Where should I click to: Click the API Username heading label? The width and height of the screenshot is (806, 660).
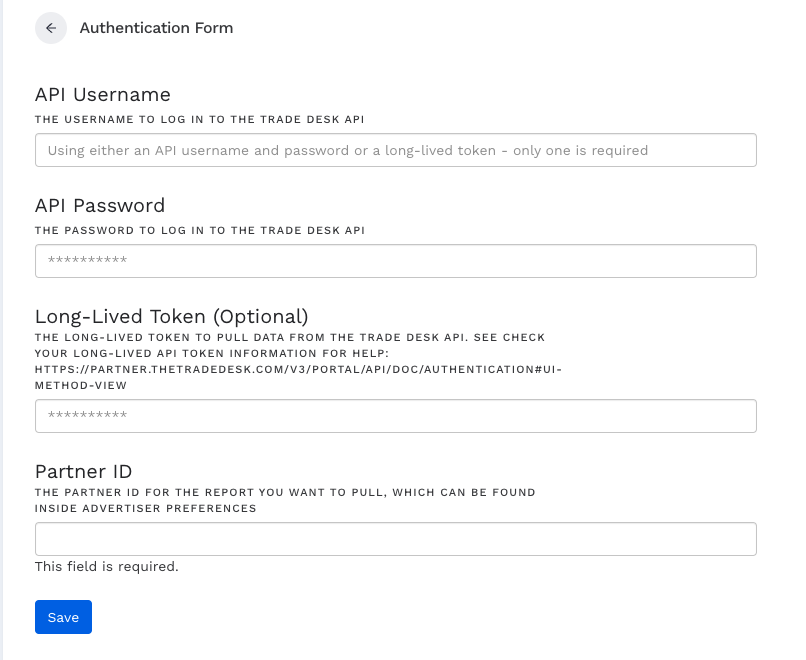103,95
